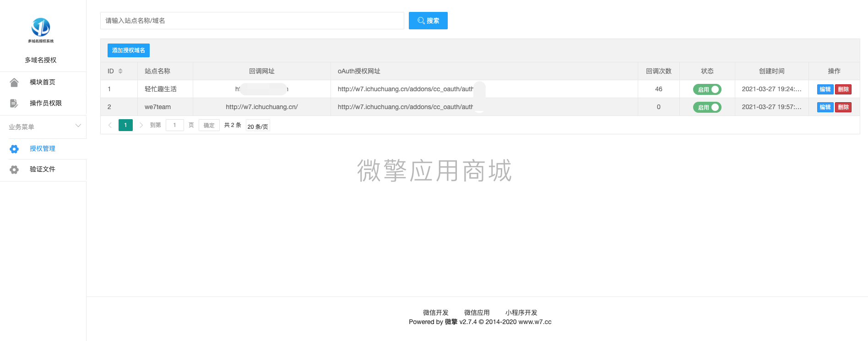Click the document icon beside 操作员权限
The image size is (868, 341).
14,104
